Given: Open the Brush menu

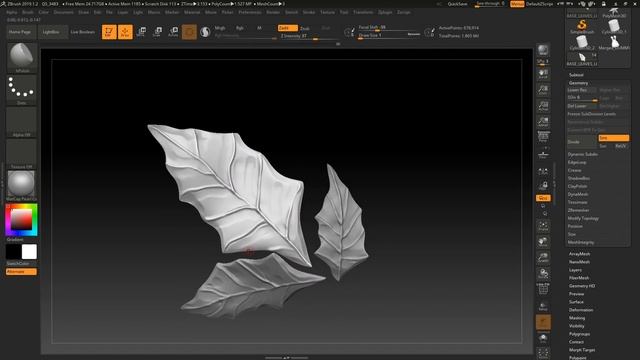Looking at the screenshot, I should [x=28, y=13].
